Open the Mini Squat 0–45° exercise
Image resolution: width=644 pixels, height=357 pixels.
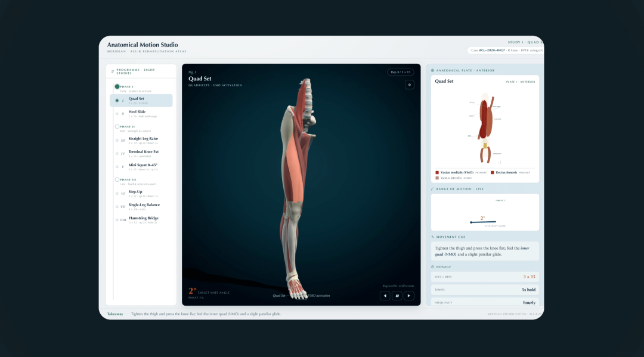click(x=141, y=167)
